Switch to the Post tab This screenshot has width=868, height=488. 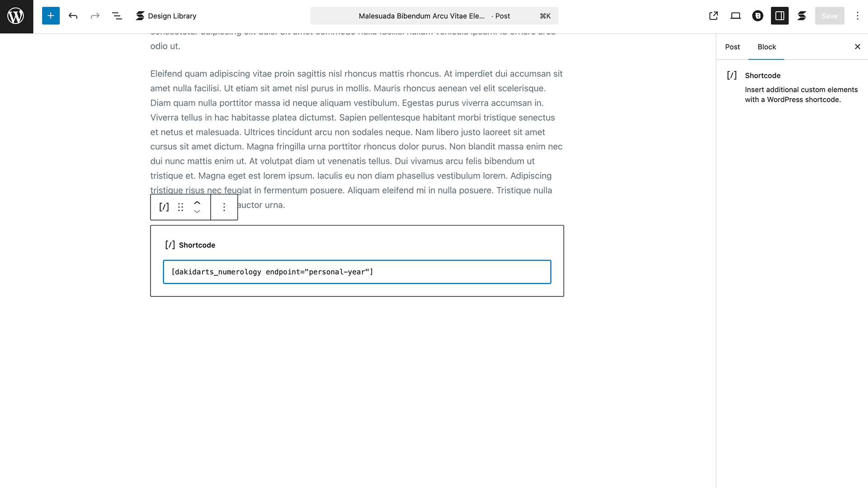(732, 47)
